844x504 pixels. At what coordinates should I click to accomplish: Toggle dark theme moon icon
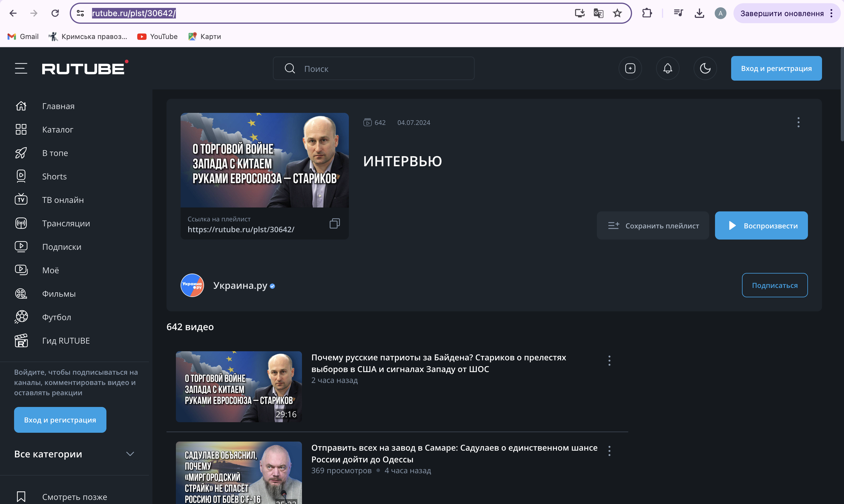tap(705, 68)
